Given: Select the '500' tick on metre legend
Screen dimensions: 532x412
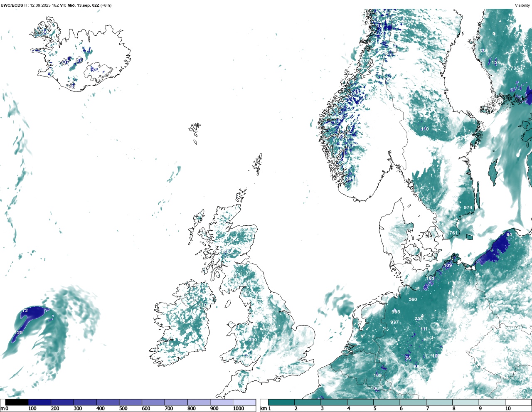Looking at the screenshot, I should pos(123,409).
